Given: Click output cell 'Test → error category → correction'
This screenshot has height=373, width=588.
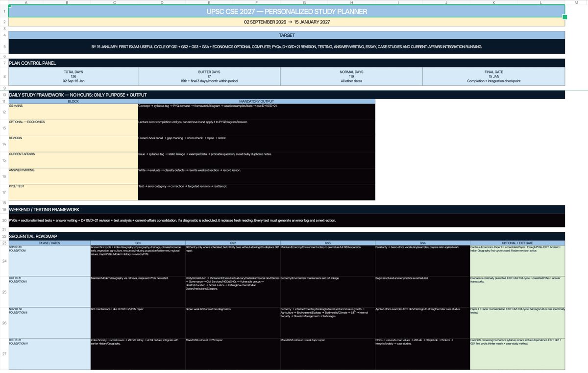Looking at the screenshot, I should [x=257, y=192].
